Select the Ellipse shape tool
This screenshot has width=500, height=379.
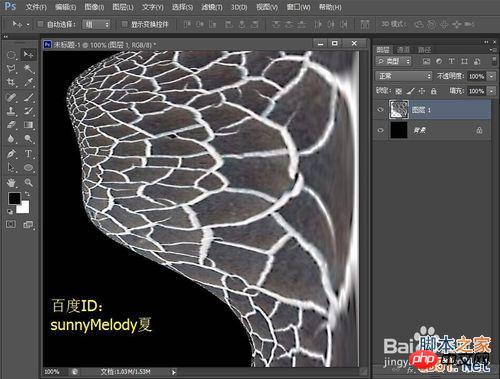(x=28, y=167)
